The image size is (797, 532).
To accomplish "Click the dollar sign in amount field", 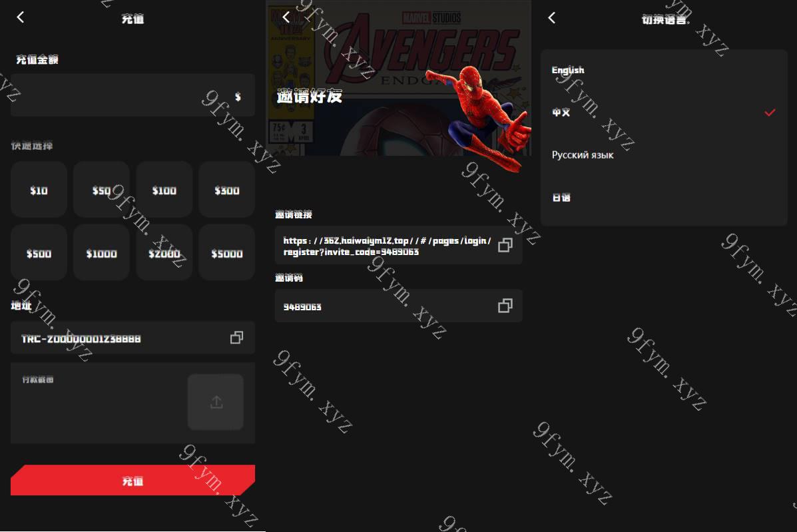I will coord(238,96).
